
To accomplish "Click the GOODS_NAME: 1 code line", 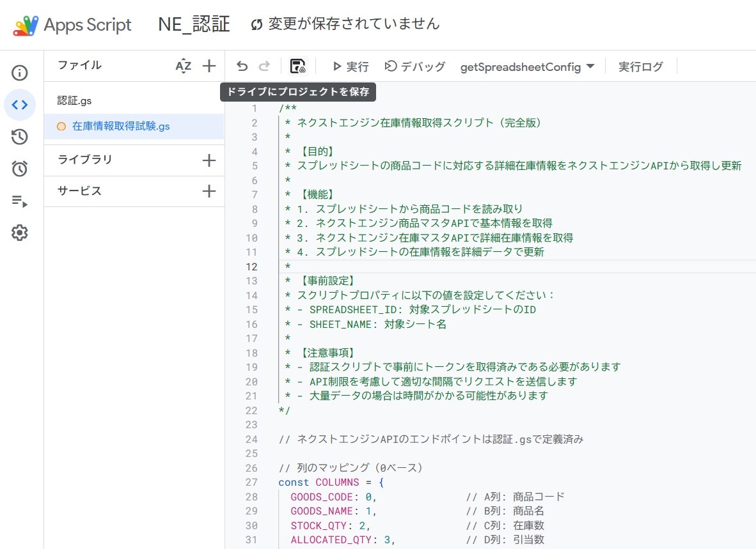I will [x=333, y=511].
